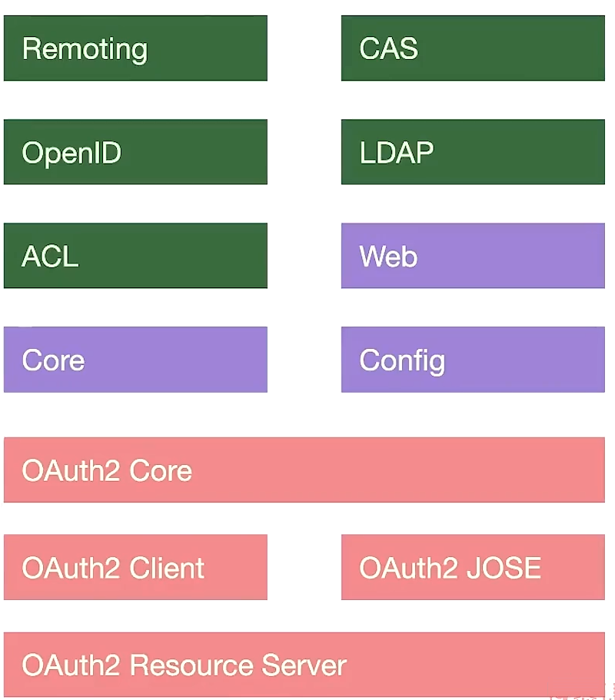Select the purple Web module box
615x700 pixels.
473,255
